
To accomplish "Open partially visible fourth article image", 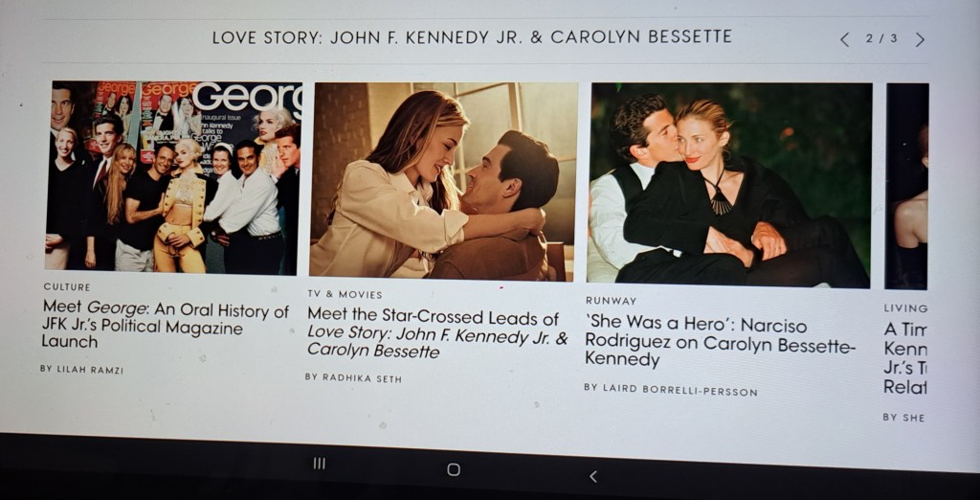I will (906, 187).
